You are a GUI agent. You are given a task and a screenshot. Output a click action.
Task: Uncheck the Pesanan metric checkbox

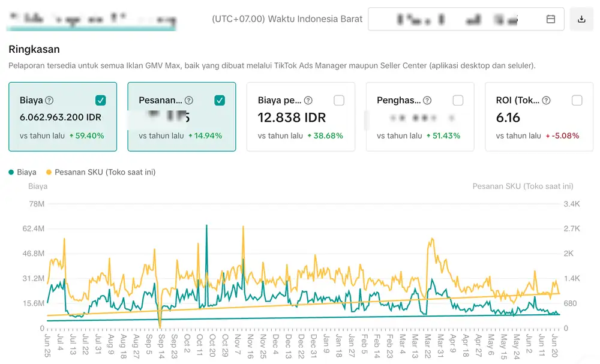(x=220, y=101)
